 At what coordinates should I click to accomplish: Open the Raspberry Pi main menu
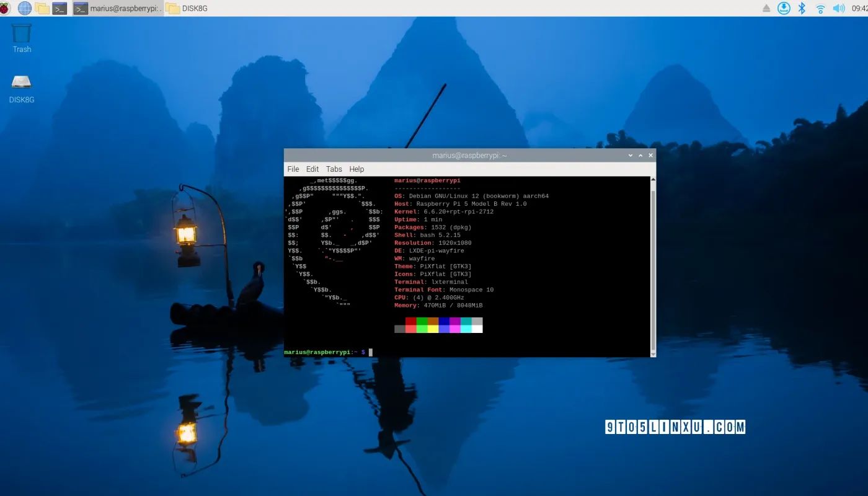(x=5, y=8)
